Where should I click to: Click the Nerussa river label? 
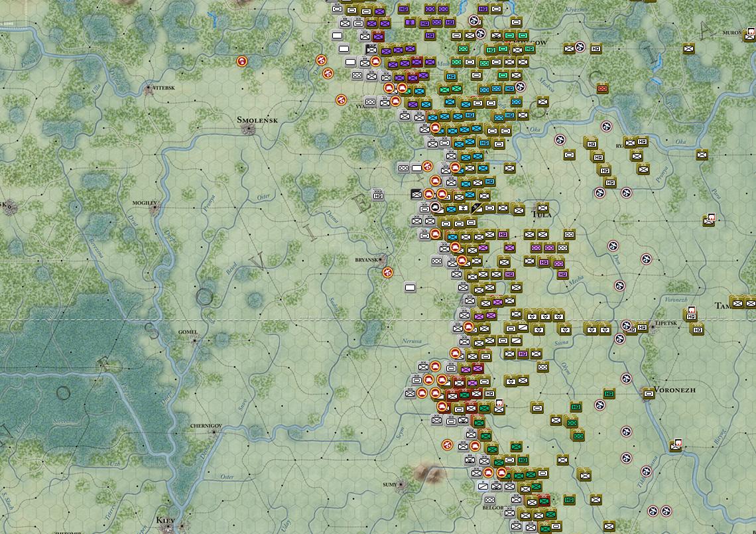(412, 341)
